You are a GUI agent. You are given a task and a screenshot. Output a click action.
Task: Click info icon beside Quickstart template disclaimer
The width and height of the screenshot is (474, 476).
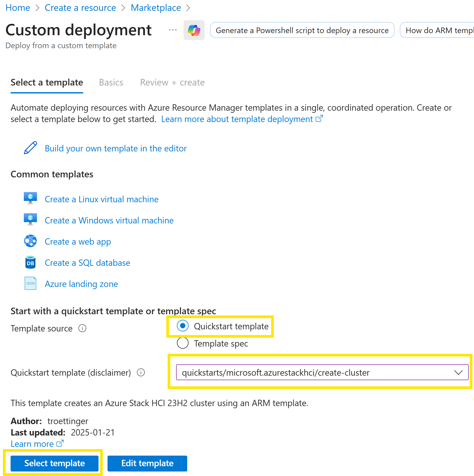(141, 372)
